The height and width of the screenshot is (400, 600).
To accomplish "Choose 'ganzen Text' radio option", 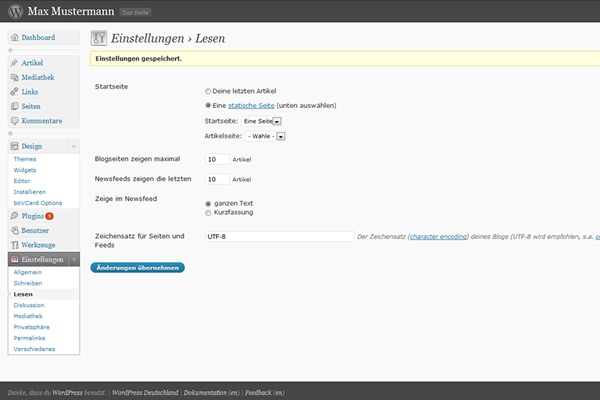I will pos(208,203).
